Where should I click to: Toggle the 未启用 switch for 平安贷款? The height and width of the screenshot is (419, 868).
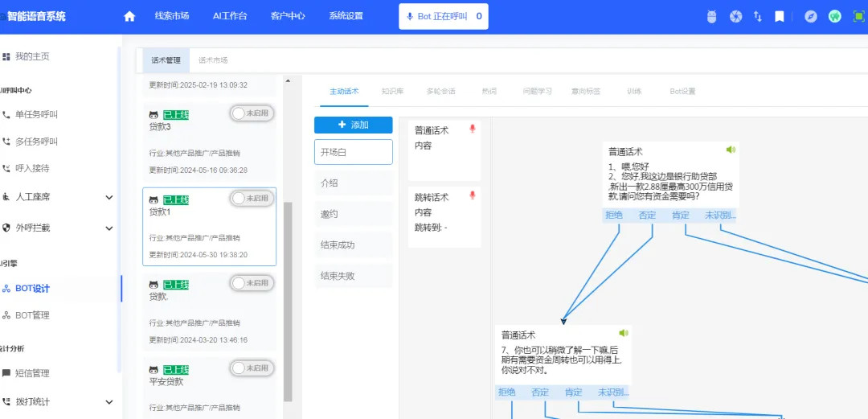(x=252, y=368)
